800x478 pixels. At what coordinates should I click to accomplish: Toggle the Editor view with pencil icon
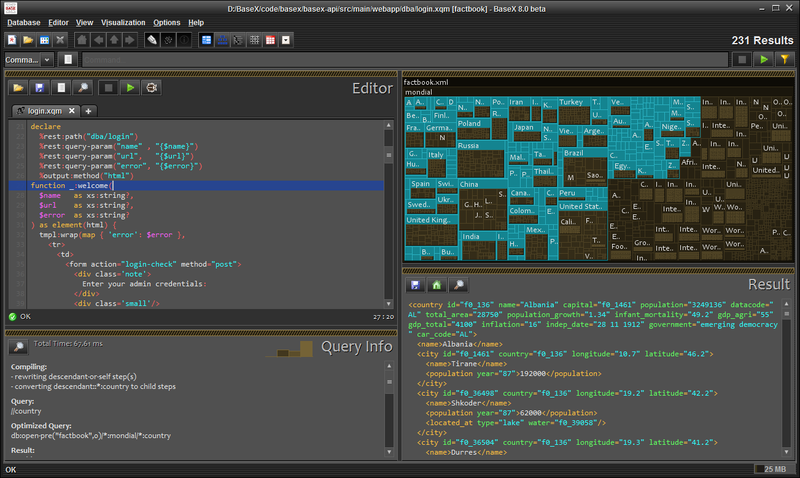pyautogui.click(x=152, y=40)
